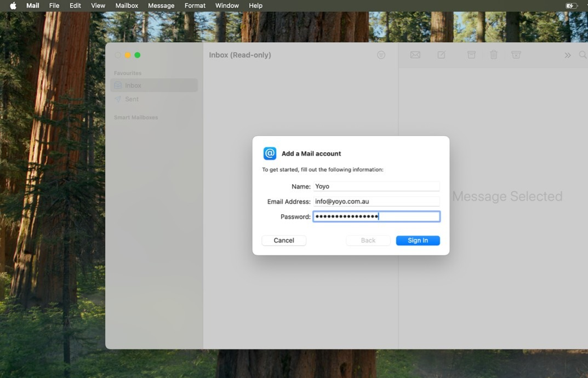Click the @ Mail account icon
This screenshot has width=588, height=378.
(270, 153)
